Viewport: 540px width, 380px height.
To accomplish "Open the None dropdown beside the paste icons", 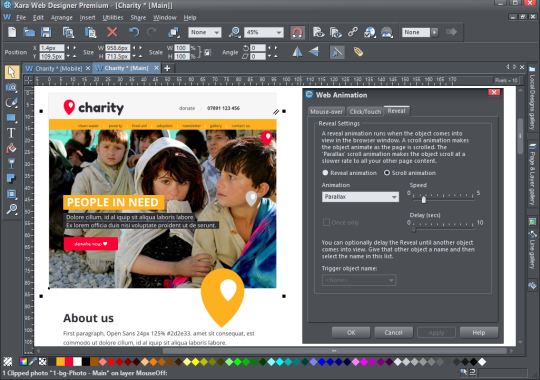I will (205, 32).
